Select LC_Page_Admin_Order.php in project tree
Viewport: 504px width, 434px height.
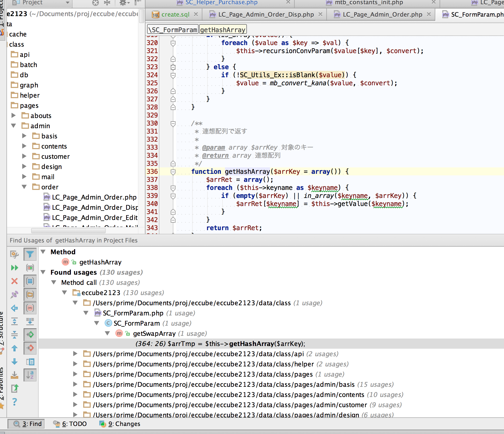94,197
